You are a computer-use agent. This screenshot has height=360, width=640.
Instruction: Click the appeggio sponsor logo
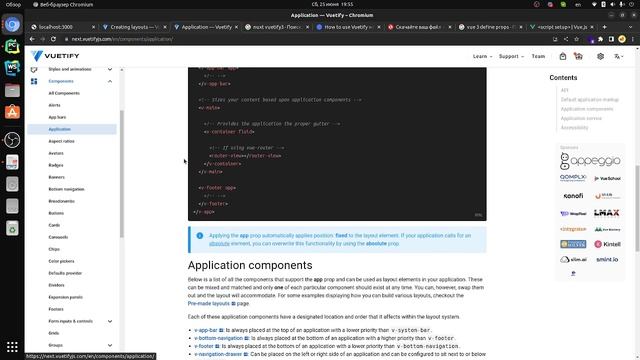[x=590, y=160]
